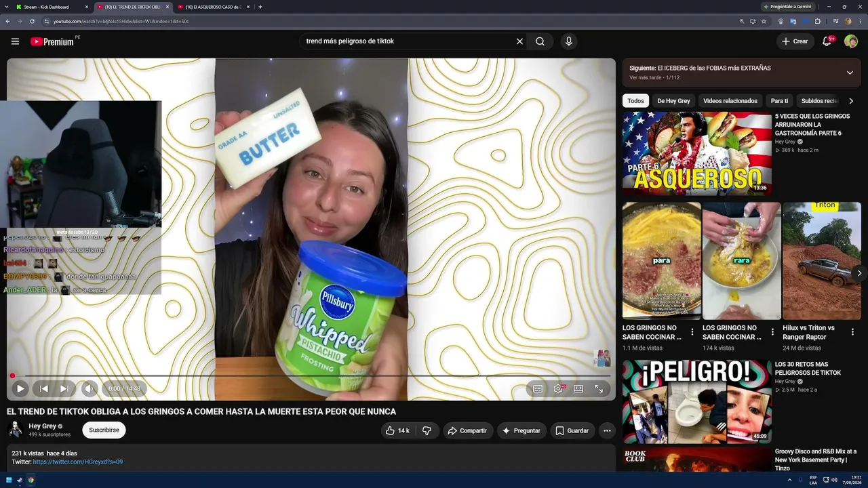Bookmark this page with the star
Image resolution: width=868 pixels, height=488 pixels.
click(764, 21)
